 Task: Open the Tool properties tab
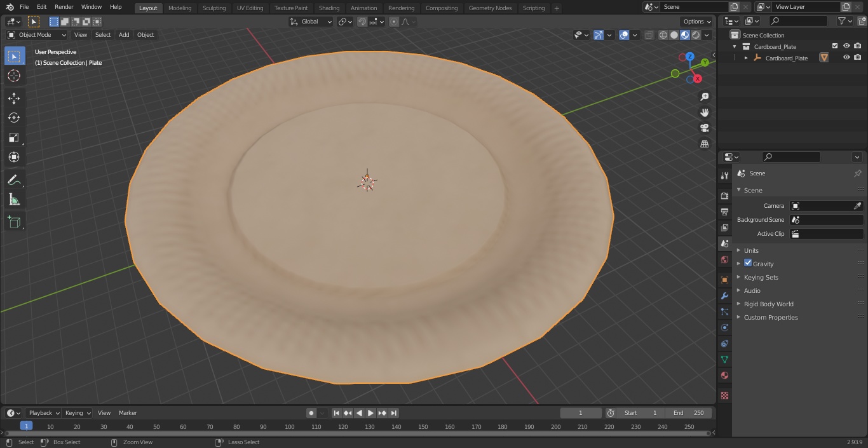tap(724, 175)
